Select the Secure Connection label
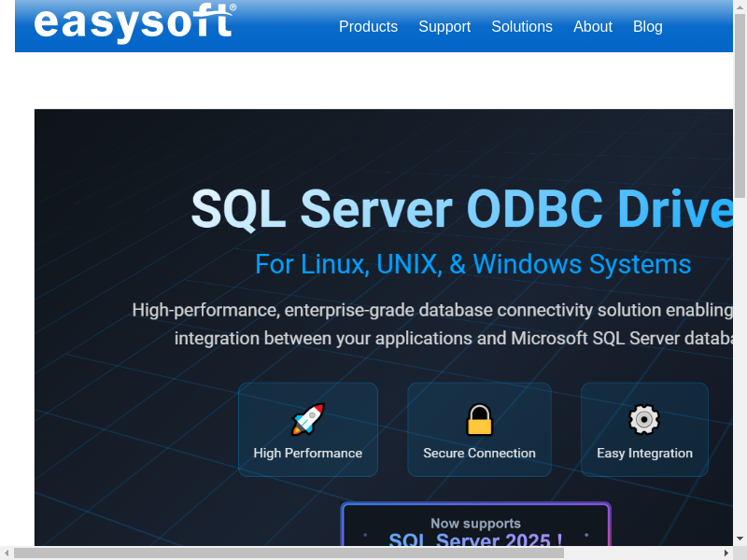Image resolution: width=747 pixels, height=560 pixels. (x=479, y=454)
